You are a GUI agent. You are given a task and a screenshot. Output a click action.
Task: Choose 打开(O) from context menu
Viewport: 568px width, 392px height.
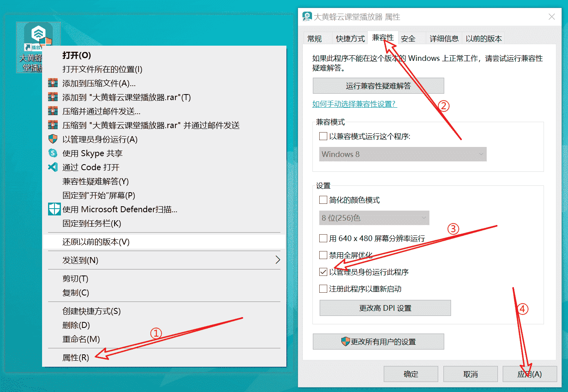[x=164, y=55]
